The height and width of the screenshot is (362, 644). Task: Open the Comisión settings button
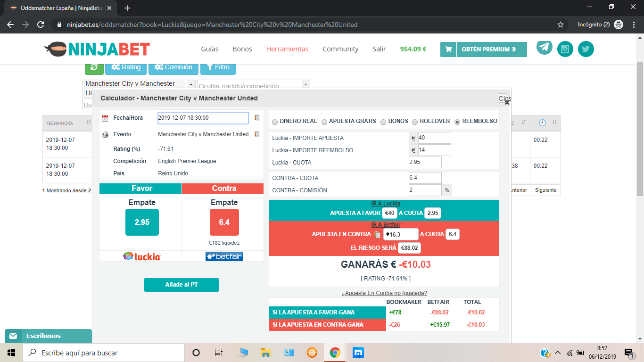pyautogui.click(x=173, y=67)
